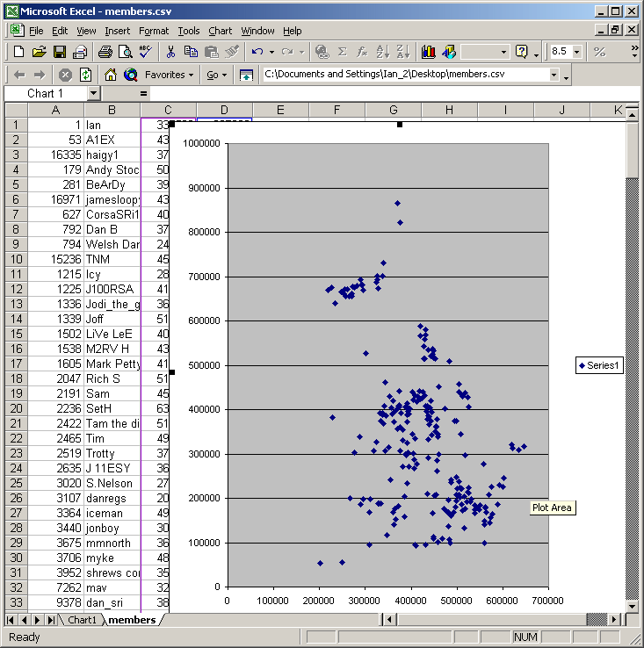Open the Chart Wizard tool
Image resolution: width=644 pixels, height=648 pixels.
[x=429, y=52]
